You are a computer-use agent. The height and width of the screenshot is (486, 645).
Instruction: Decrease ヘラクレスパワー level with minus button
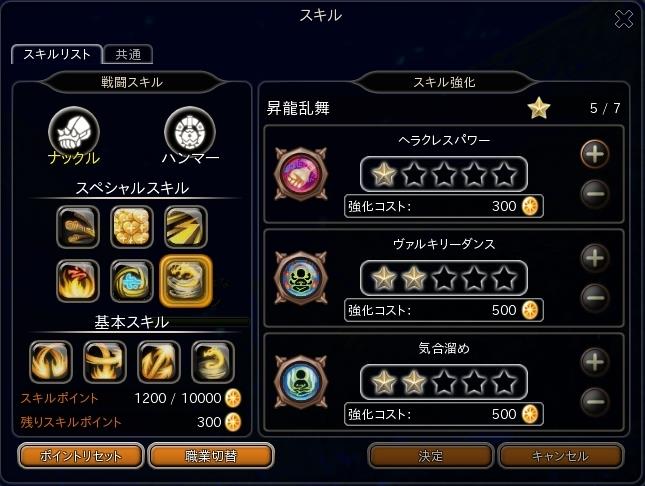point(595,193)
